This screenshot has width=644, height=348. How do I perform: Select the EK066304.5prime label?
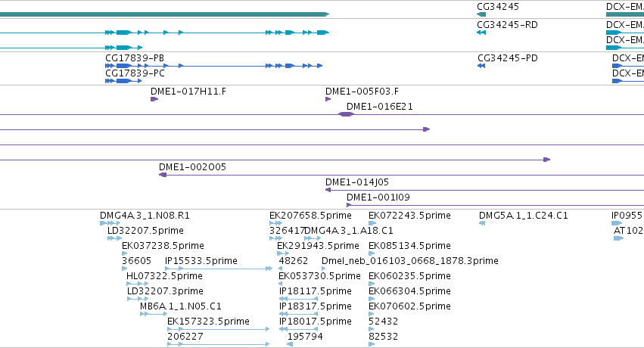[409, 291]
